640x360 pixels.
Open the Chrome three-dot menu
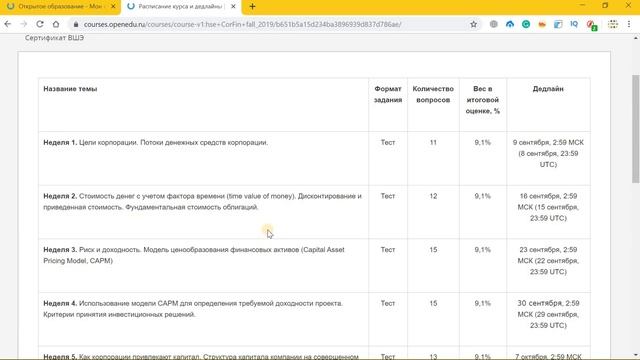coord(629,24)
